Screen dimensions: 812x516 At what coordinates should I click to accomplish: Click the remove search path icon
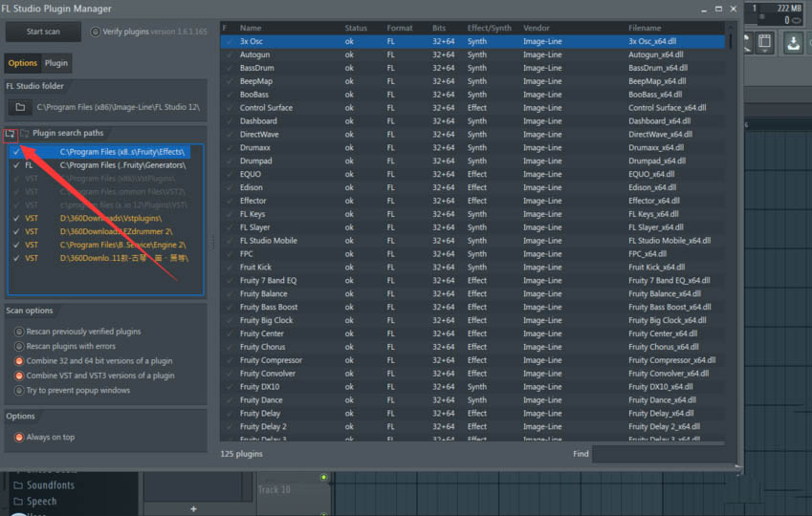tap(25, 134)
